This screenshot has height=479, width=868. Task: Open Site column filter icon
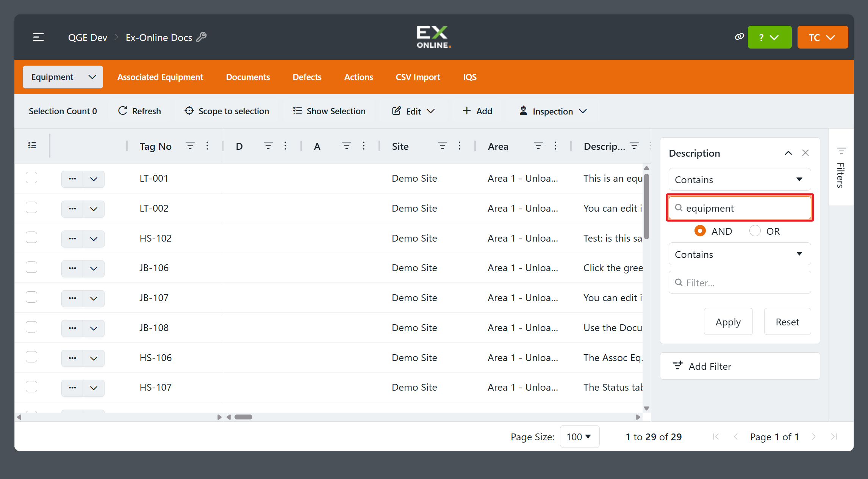click(443, 146)
